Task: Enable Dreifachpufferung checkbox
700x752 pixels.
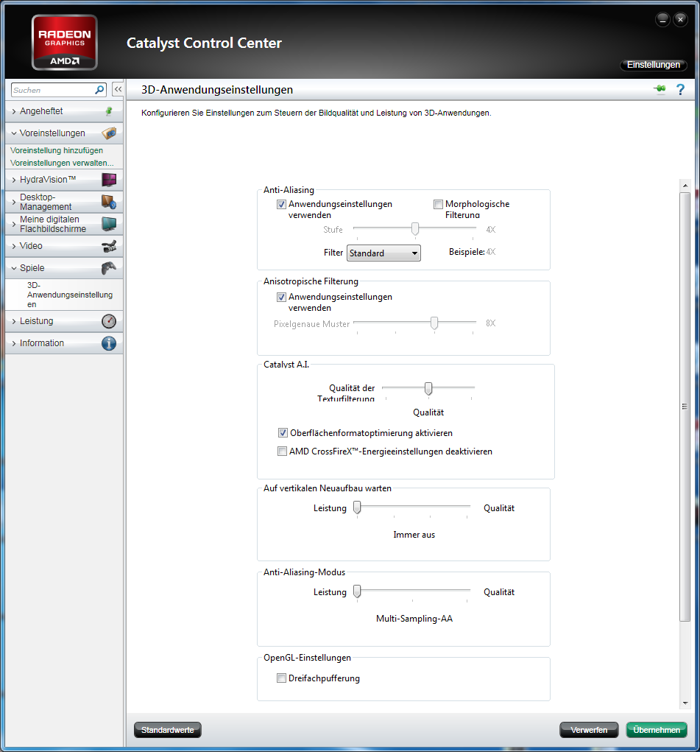Action: (x=281, y=678)
